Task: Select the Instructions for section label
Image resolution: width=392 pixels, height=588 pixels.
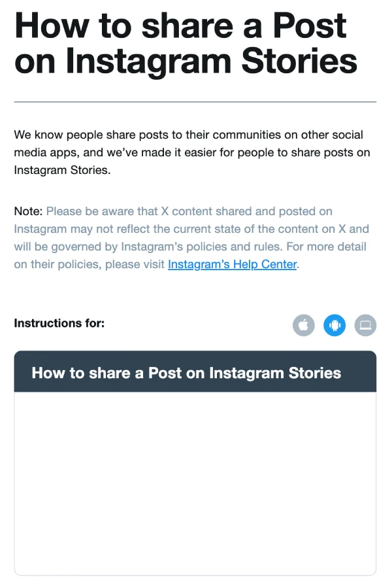Action: [59, 323]
